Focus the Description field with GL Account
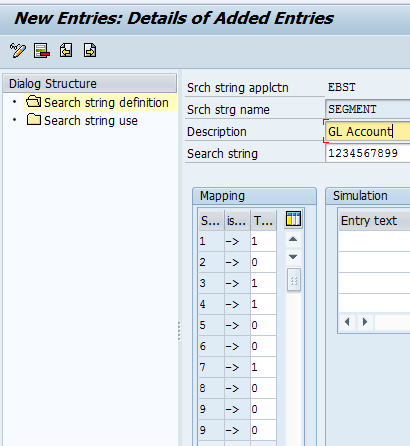 (x=368, y=131)
